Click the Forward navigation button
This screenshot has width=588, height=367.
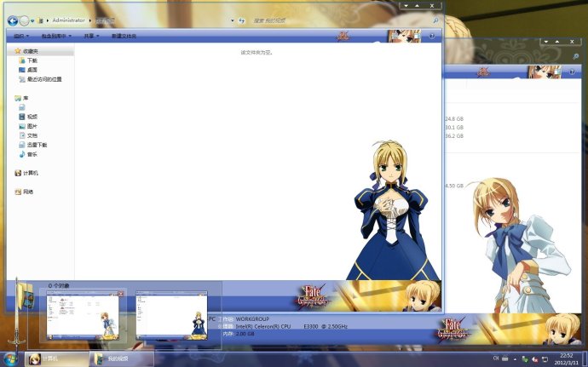25,20
